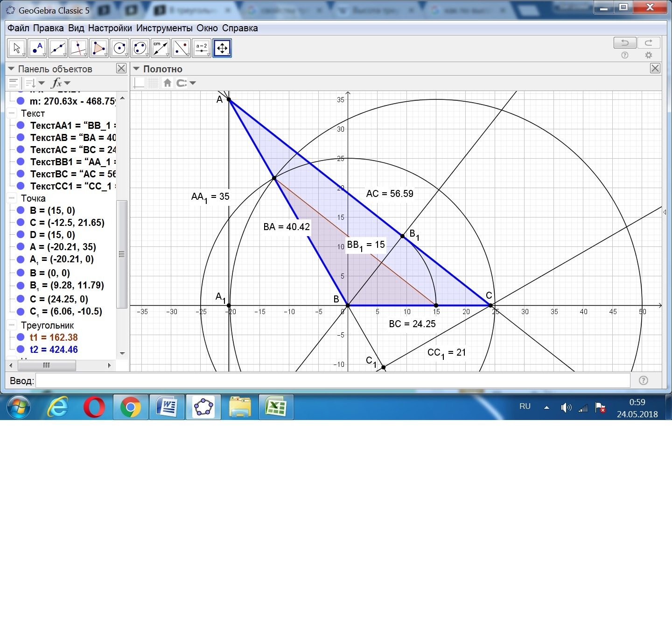
Task: Click the Ввод input field
Action: [332, 380]
